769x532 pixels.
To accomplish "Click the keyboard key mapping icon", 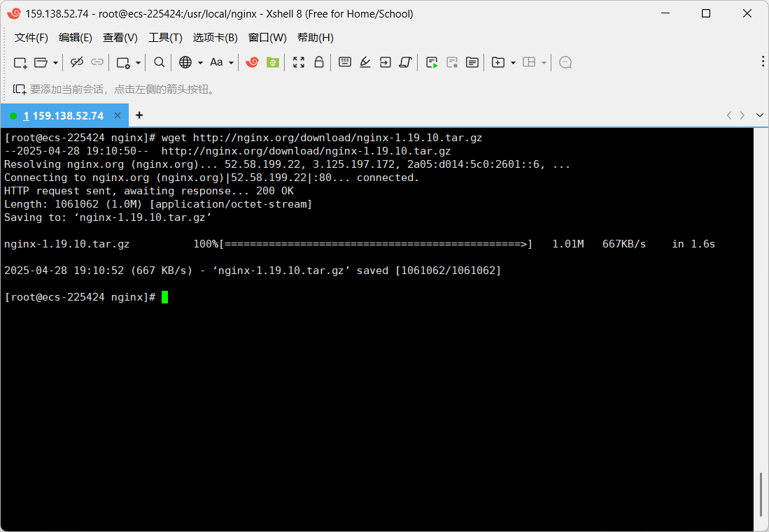I will (345, 62).
